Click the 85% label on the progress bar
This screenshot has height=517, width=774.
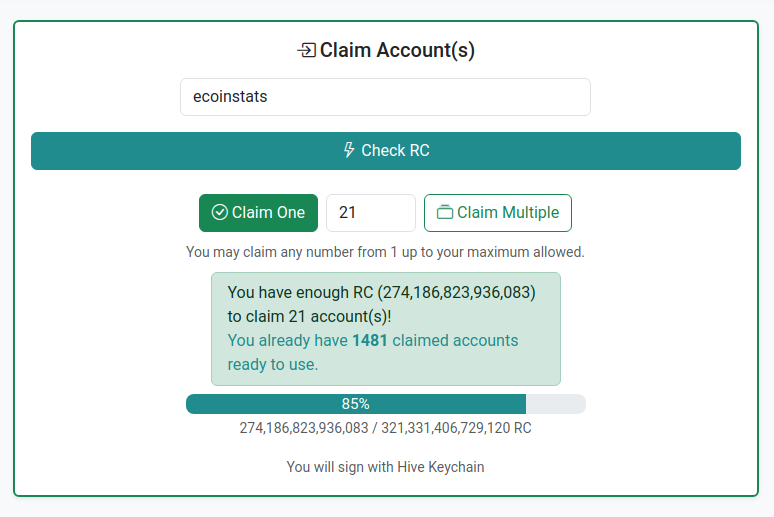click(355, 404)
